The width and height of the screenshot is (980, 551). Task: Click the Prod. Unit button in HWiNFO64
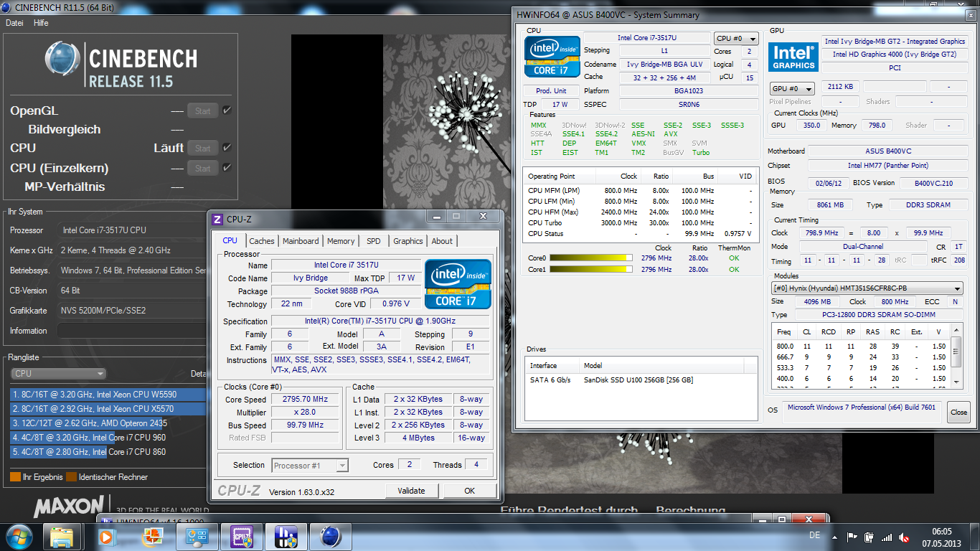tap(551, 90)
